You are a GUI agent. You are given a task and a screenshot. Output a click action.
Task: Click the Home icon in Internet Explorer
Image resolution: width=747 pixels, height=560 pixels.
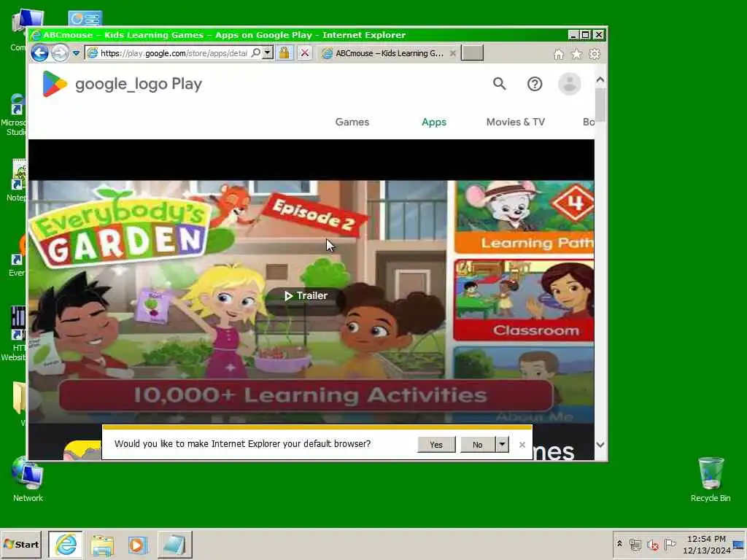tap(559, 54)
